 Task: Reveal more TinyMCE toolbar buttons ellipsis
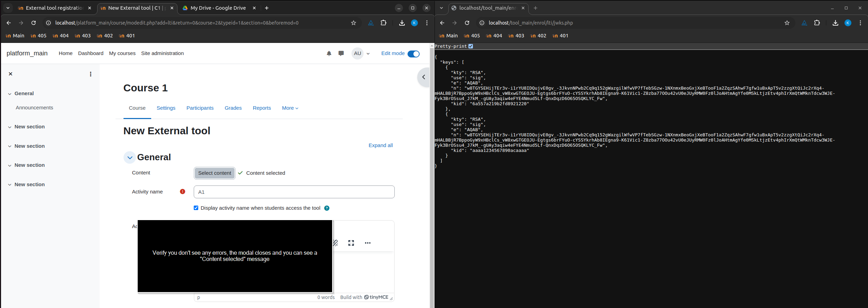point(368,243)
